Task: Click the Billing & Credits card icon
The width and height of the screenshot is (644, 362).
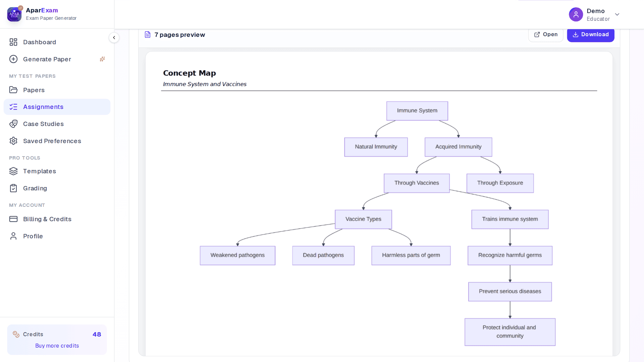Action: coord(13,219)
